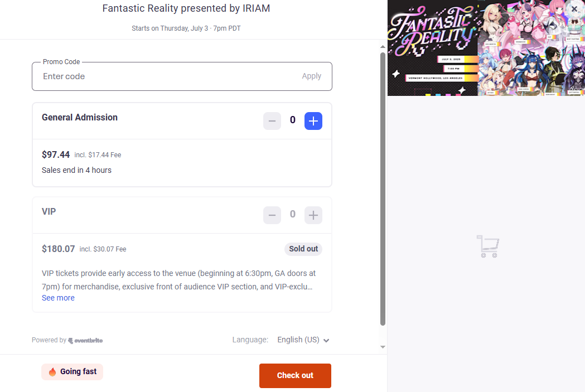Image resolution: width=585 pixels, height=392 pixels.
Task: Click the Eventbrite logo
Action: [x=85, y=340]
